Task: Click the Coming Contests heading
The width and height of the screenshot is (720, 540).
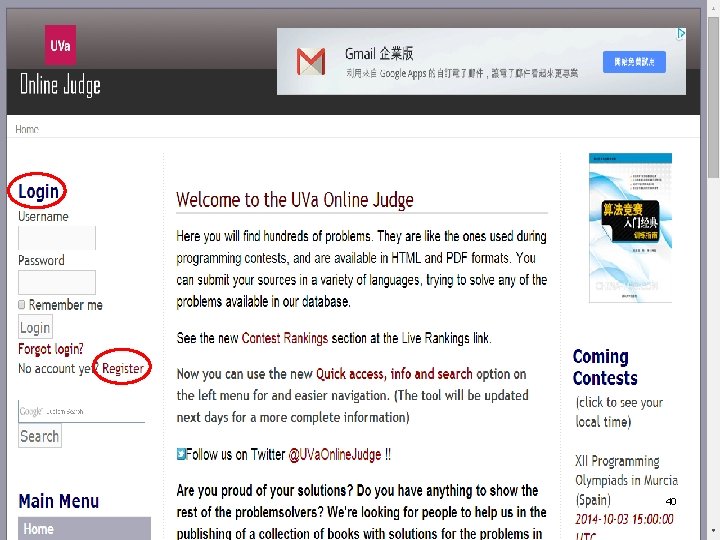Action: (605, 367)
